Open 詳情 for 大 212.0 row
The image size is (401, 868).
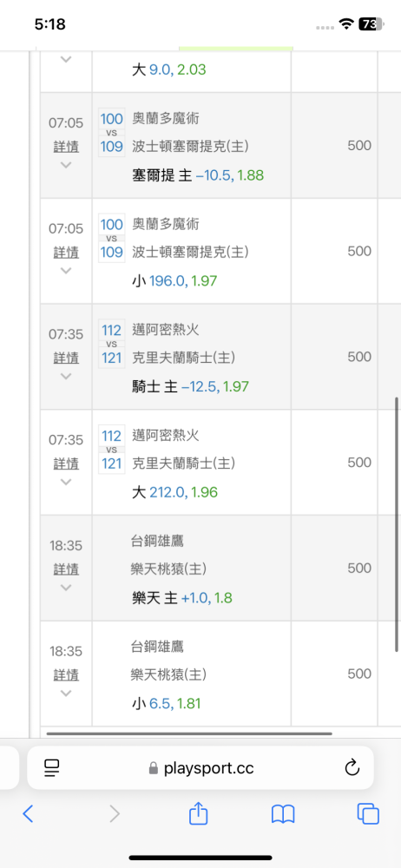pyautogui.click(x=66, y=464)
